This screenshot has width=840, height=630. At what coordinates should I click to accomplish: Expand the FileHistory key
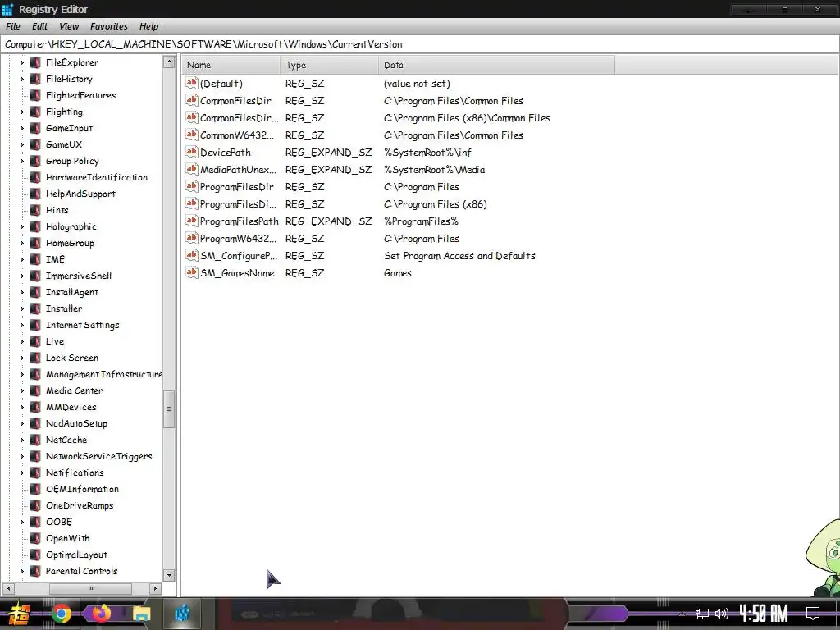click(x=22, y=79)
